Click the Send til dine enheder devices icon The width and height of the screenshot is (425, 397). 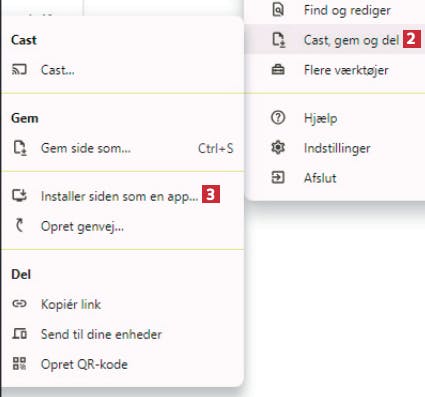coord(19,334)
